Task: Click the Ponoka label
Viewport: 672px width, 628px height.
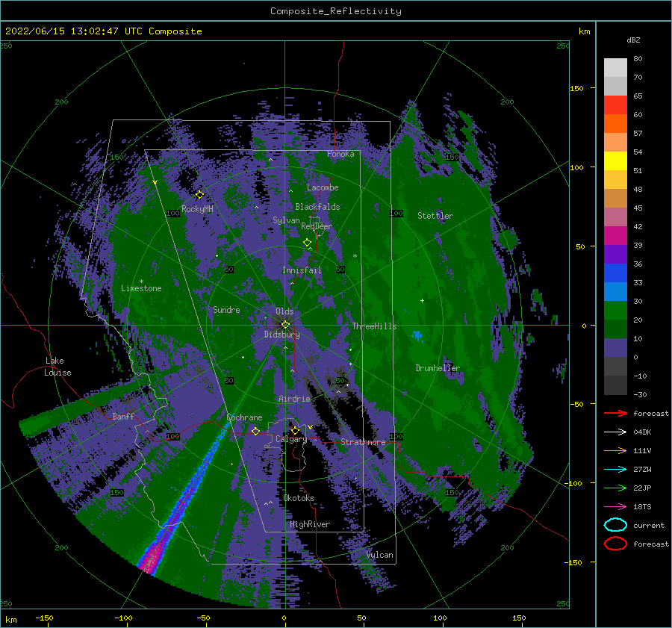Action: [x=340, y=154]
